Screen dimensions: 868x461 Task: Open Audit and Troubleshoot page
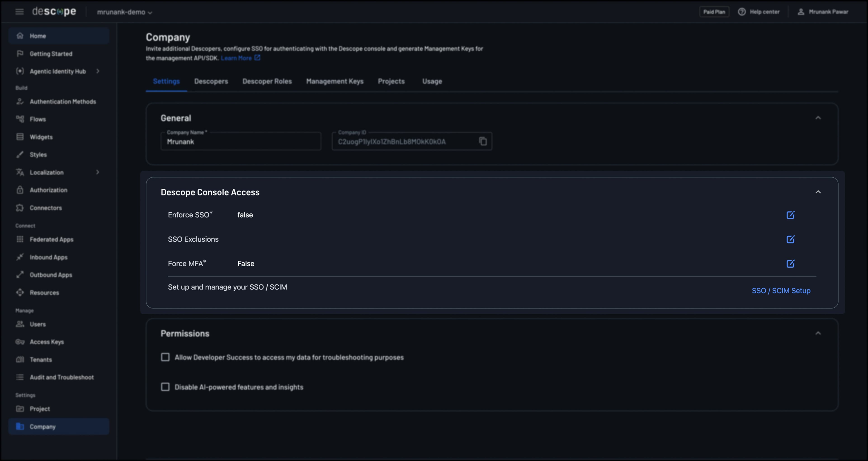point(59,377)
